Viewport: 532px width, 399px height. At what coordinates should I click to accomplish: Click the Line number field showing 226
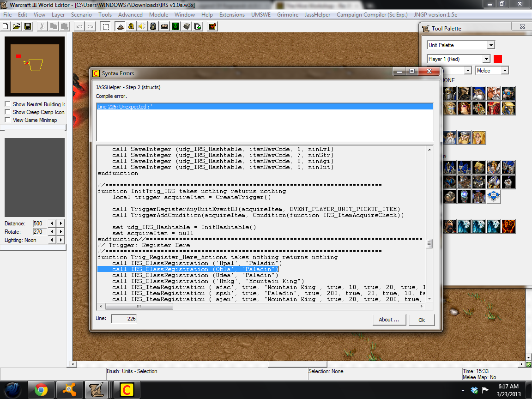pyautogui.click(x=124, y=319)
